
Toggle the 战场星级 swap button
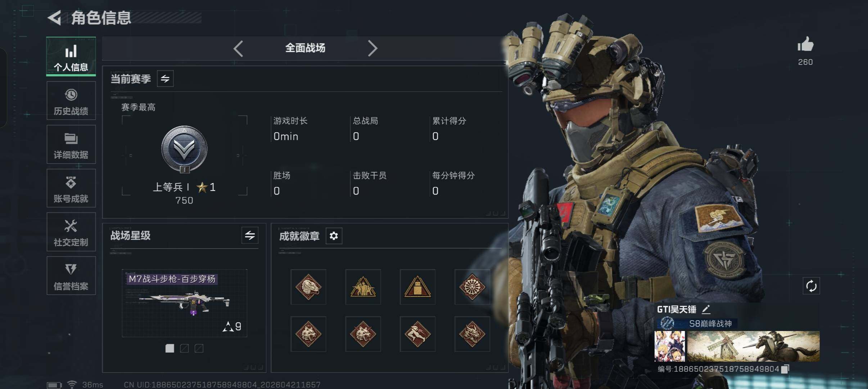click(250, 236)
